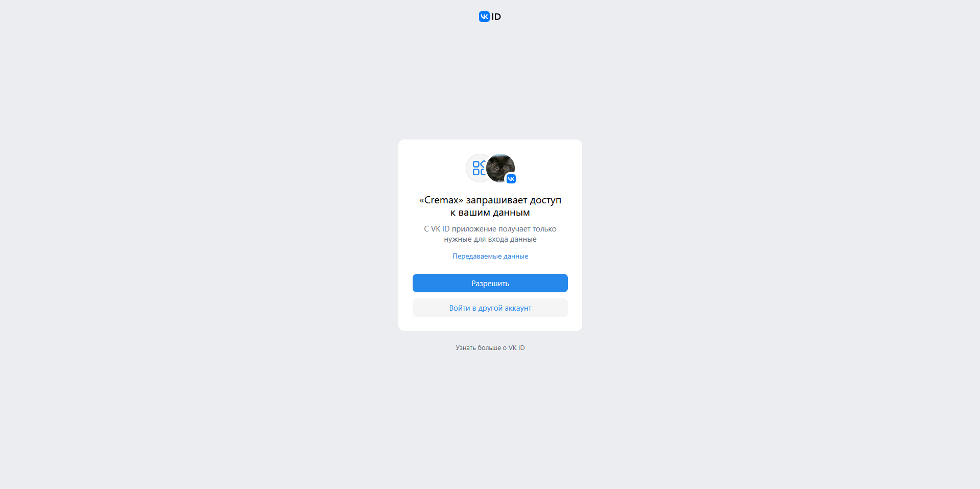Click the words приложение получает только
The height and width of the screenshot is (489, 980).
pyautogui.click(x=504, y=229)
